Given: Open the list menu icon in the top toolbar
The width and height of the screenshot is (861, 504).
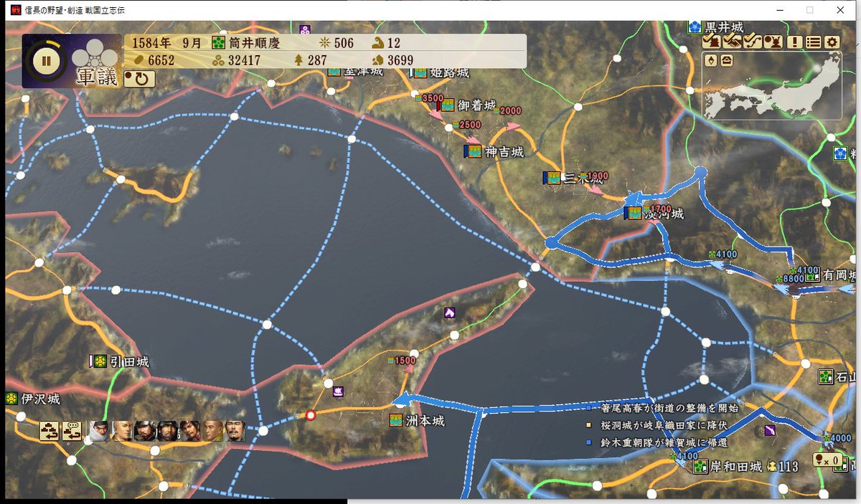Looking at the screenshot, I should (813, 42).
